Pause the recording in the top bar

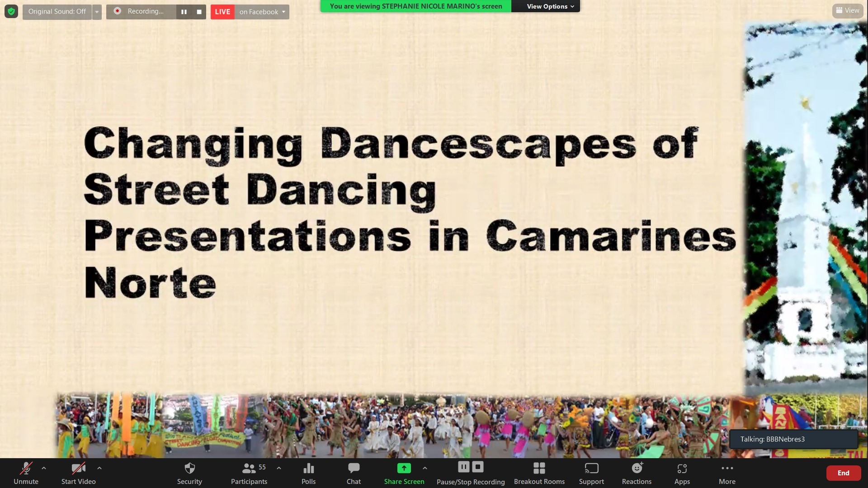[x=184, y=12]
